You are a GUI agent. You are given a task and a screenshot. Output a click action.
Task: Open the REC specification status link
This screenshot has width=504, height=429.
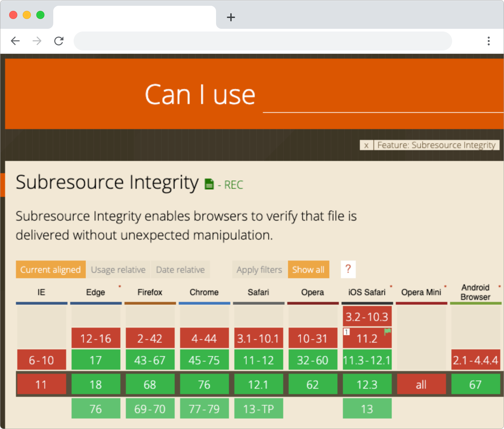(234, 185)
